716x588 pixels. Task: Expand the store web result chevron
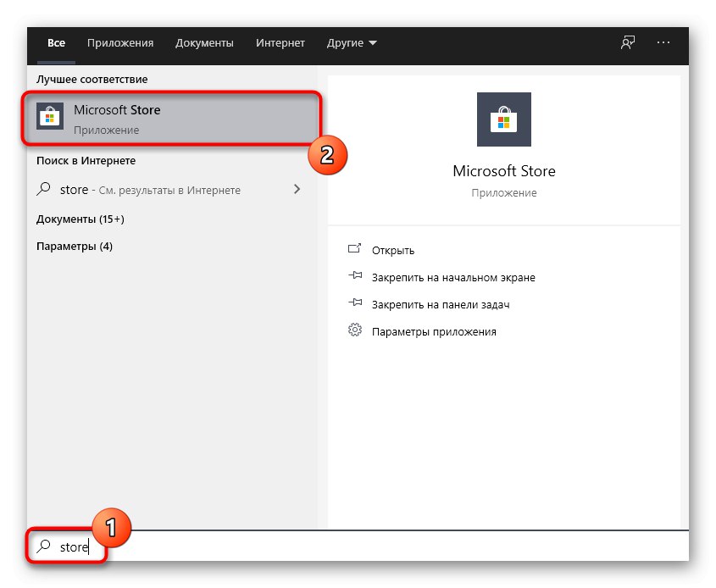click(297, 189)
